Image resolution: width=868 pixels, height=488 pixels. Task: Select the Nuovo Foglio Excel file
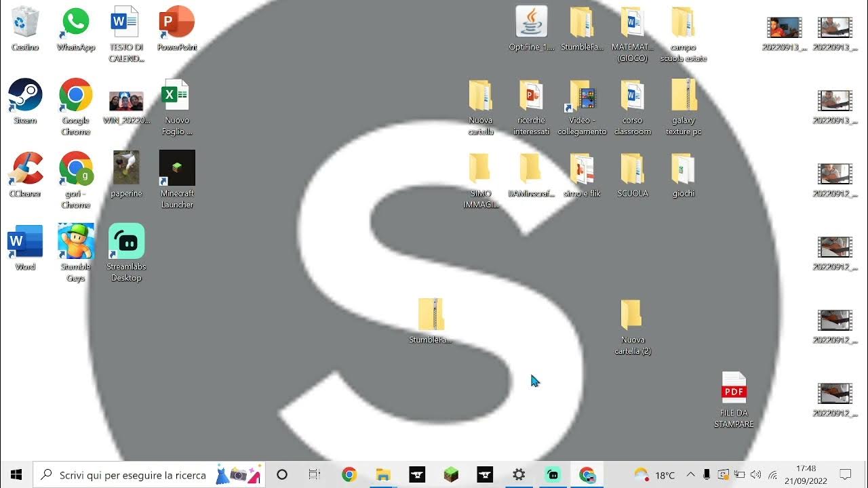click(177, 108)
